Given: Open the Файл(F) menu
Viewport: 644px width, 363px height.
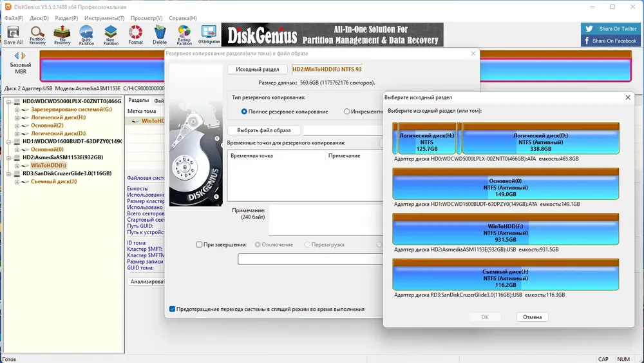Looking at the screenshot, I should pyautogui.click(x=14, y=18).
